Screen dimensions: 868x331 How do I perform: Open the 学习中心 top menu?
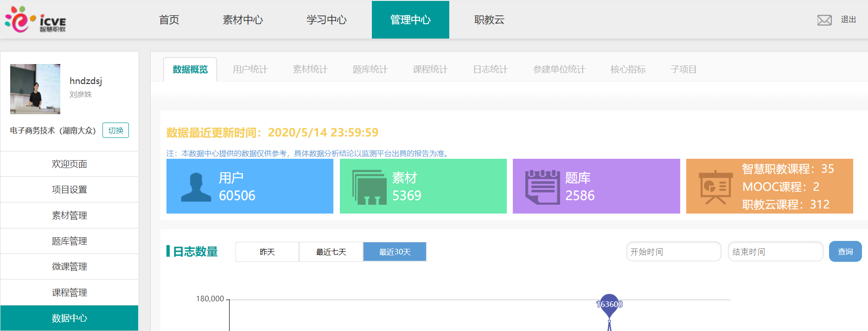click(x=326, y=19)
